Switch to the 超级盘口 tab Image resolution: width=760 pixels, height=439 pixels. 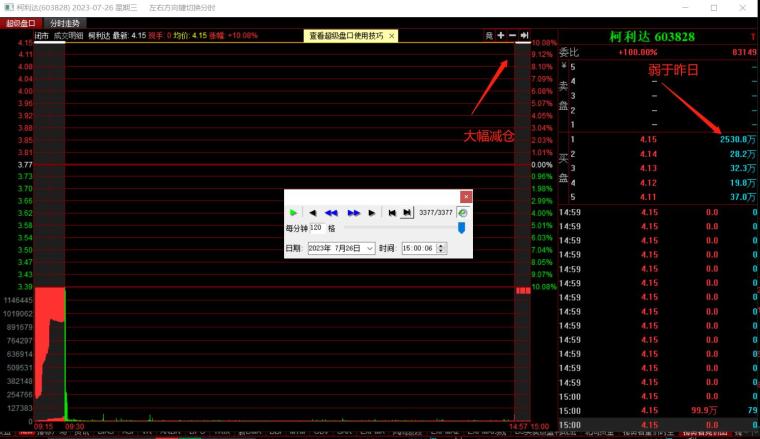pos(22,22)
